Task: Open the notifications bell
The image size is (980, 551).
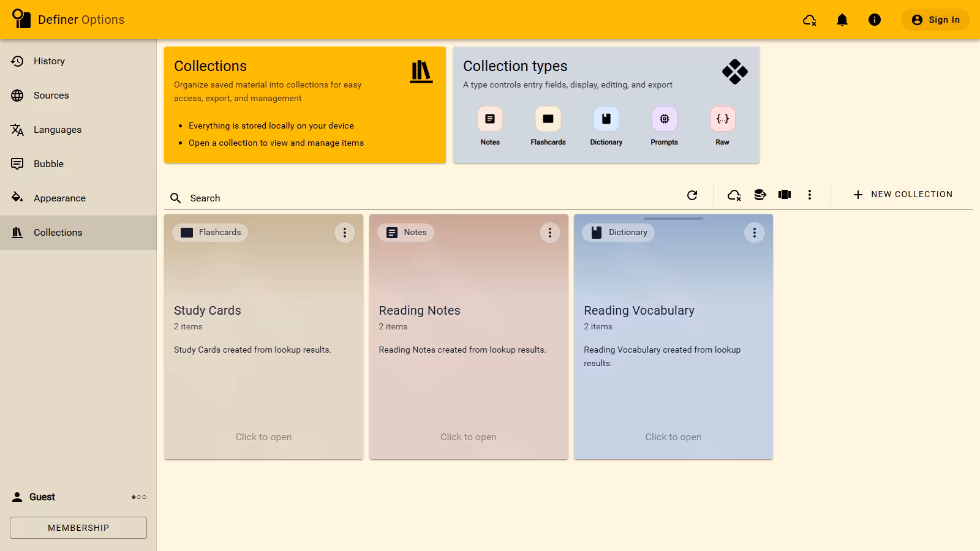Action: tap(842, 20)
